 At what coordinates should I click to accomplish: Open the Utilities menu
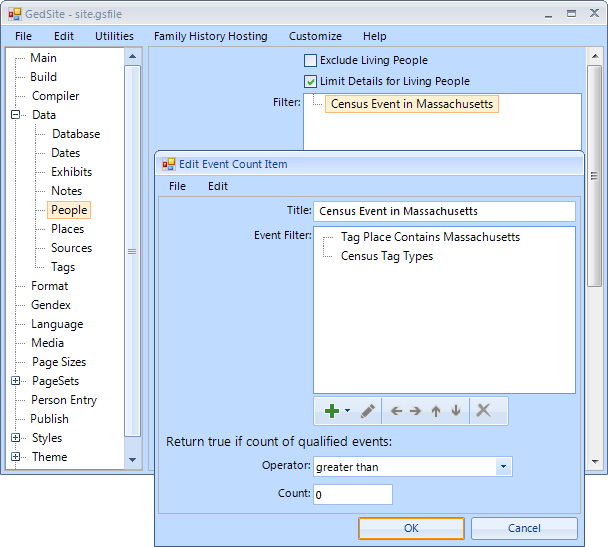[x=114, y=36]
